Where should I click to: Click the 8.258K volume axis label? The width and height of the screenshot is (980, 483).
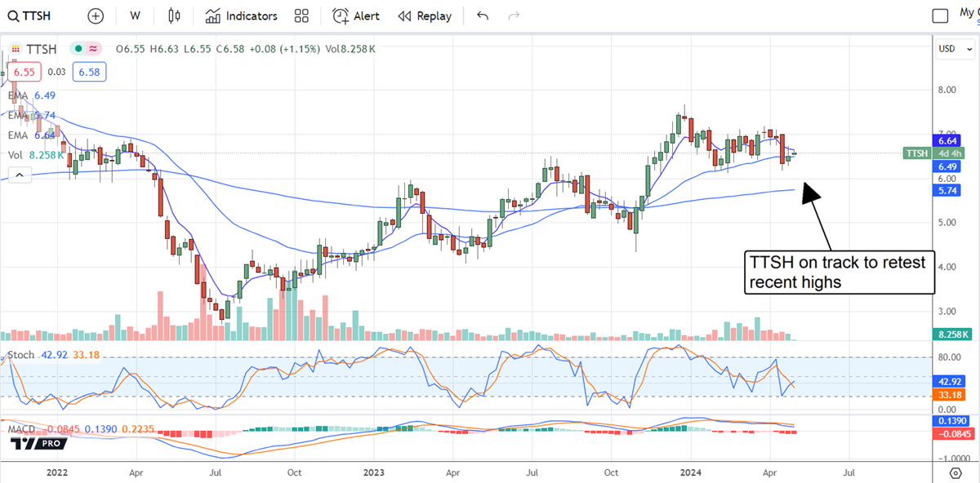coord(953,335)
